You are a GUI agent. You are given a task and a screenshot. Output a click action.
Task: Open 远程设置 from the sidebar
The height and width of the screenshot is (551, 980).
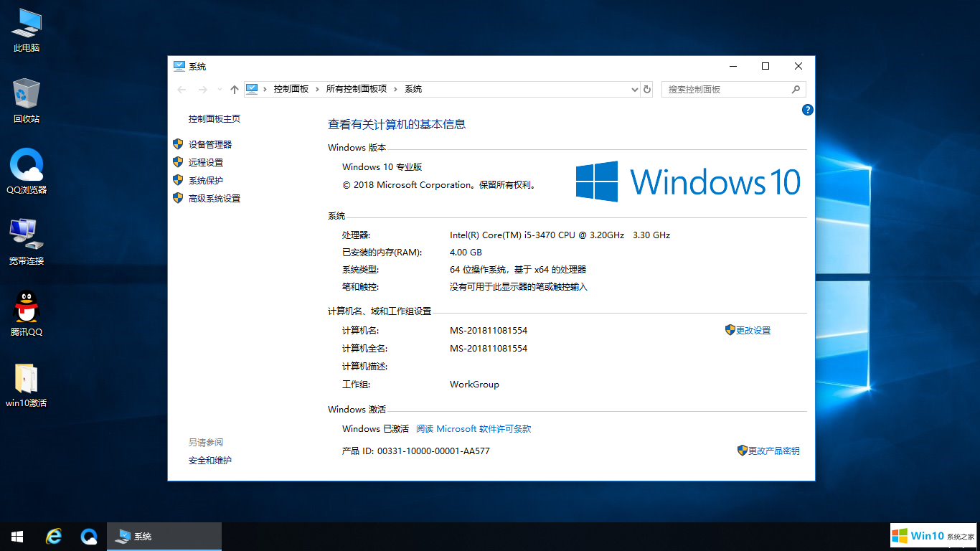pyautogui.click(x=206, y=162)
